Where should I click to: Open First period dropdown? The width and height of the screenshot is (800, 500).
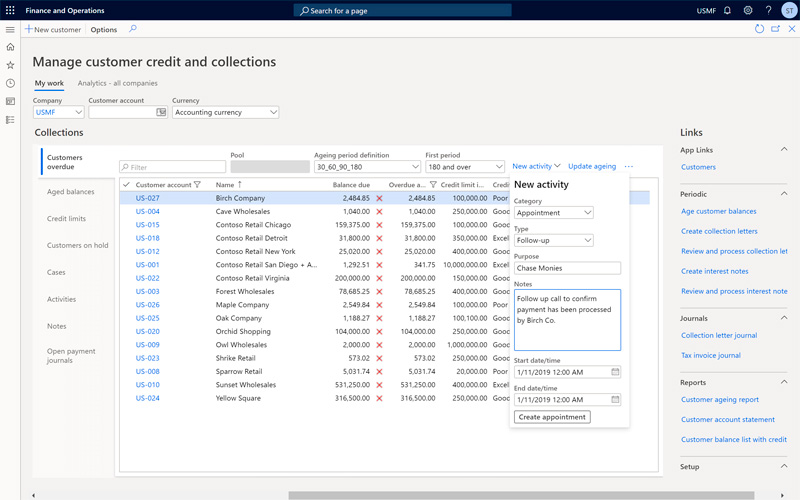[x=465, y=167]
